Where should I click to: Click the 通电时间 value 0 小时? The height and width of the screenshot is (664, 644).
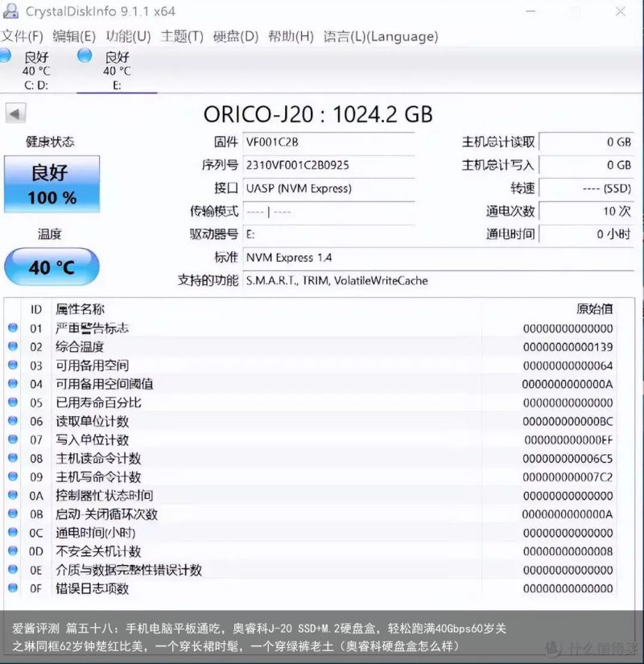tap(586, 234)
